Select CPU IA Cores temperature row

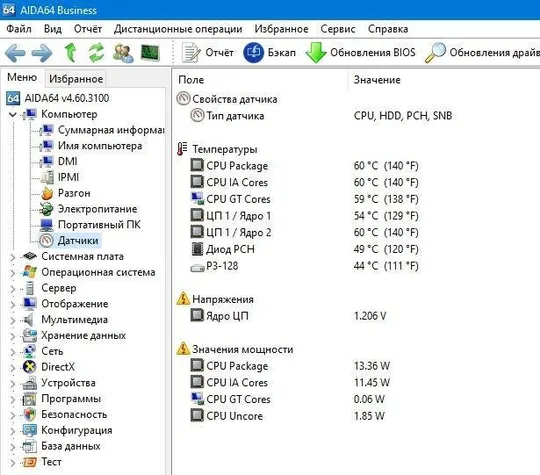[x=304, y=182]
